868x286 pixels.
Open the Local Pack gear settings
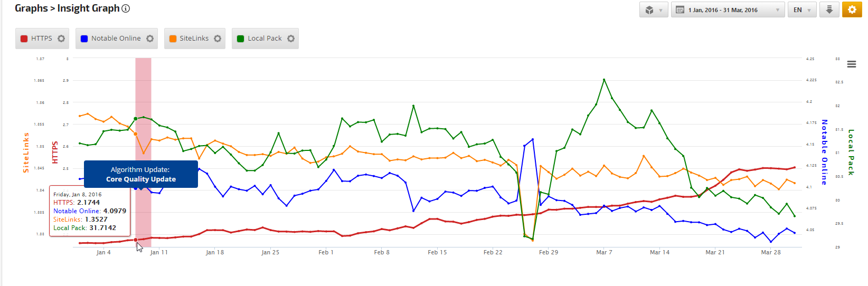tap(291, 39)
